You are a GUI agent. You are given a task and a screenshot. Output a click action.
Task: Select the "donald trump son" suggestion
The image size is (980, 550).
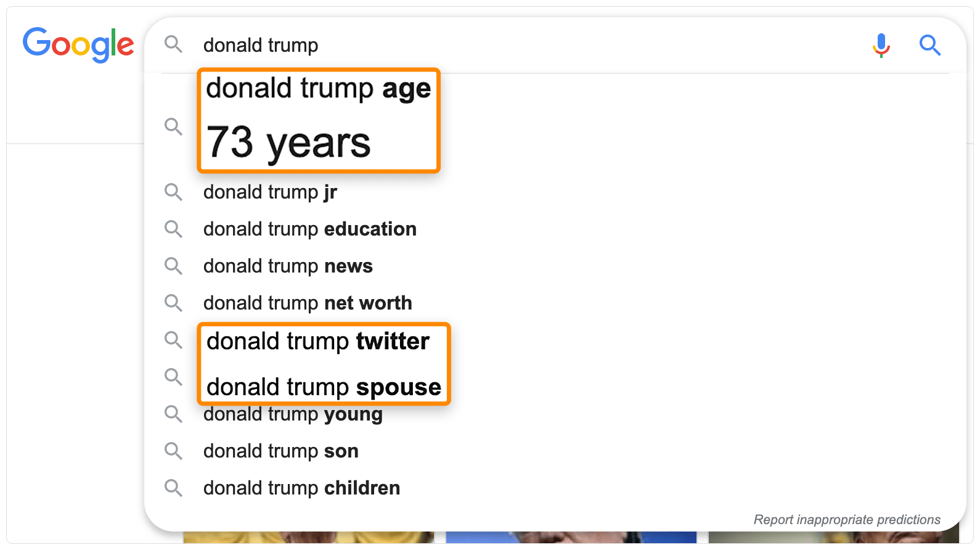pos(280,451)
